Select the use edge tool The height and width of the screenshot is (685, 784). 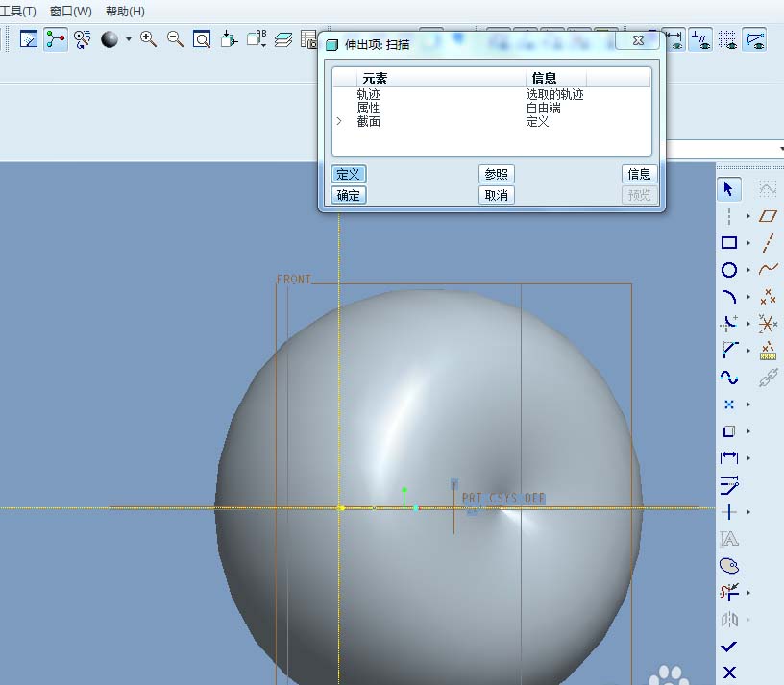[729, 431]
